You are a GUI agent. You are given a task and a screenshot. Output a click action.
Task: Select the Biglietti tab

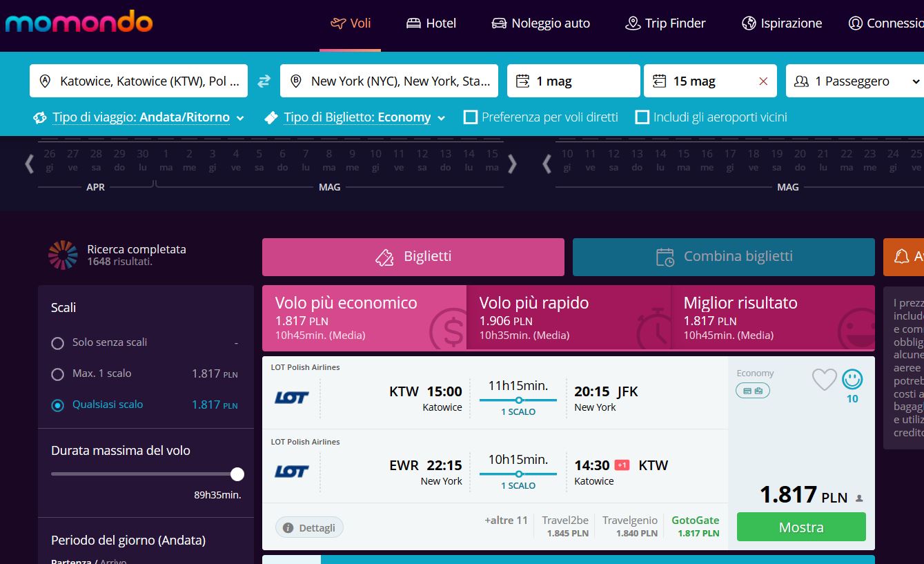413,257
